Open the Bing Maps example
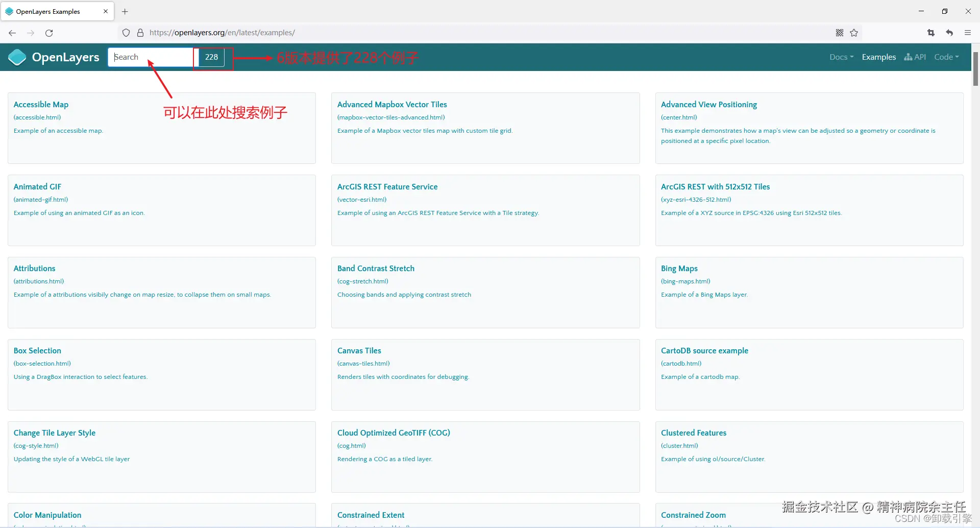Viewport: 980px width, 528px height. 679,269
